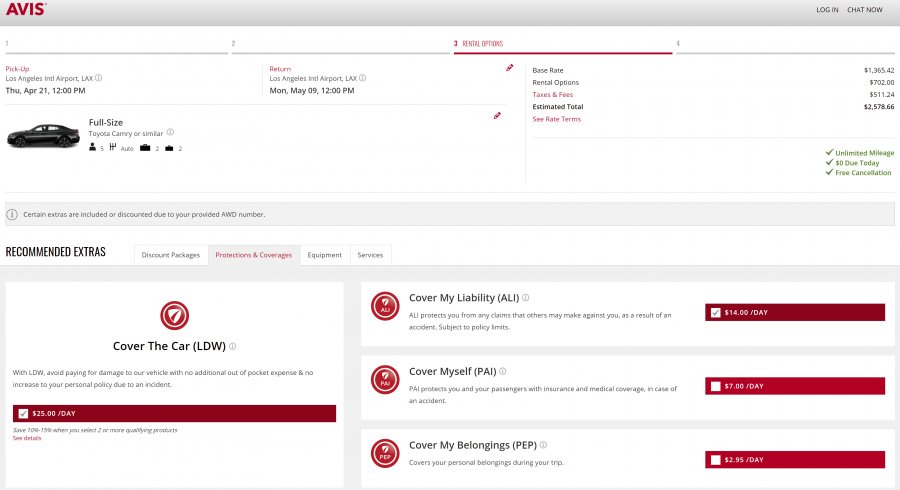Expand See details under LDW
Viewport: 900px width, 490px height.
(27, 438)
